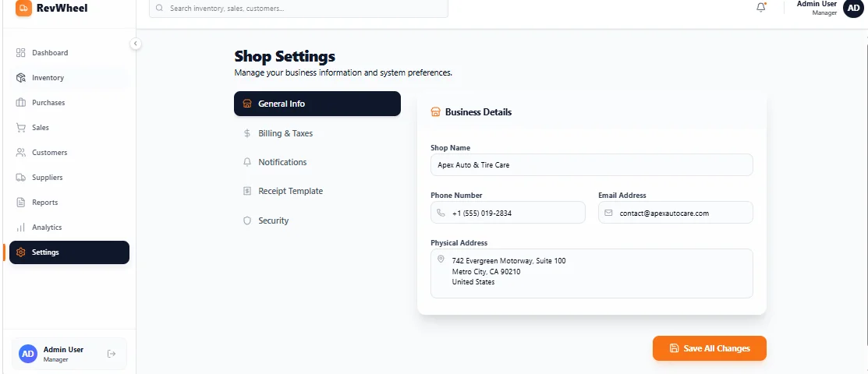Click the logout icon beside Admin User
868x374 pixels.
coord(112,354)
